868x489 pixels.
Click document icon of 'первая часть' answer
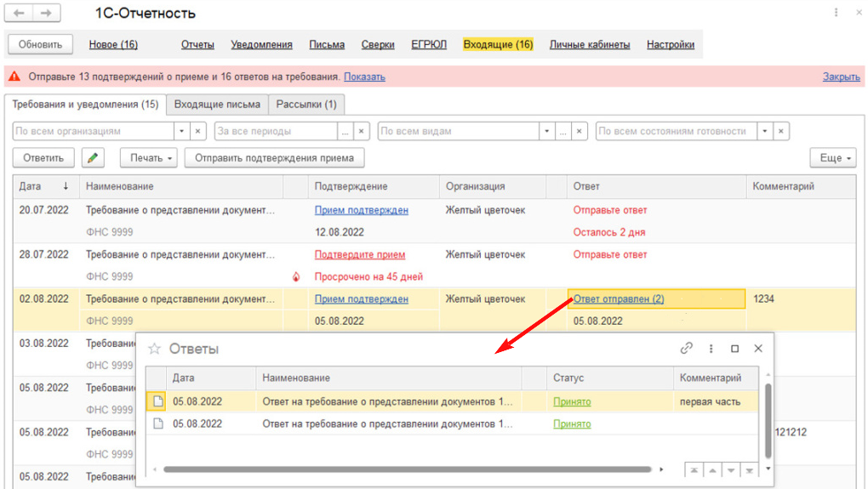[x=157, y=401]
